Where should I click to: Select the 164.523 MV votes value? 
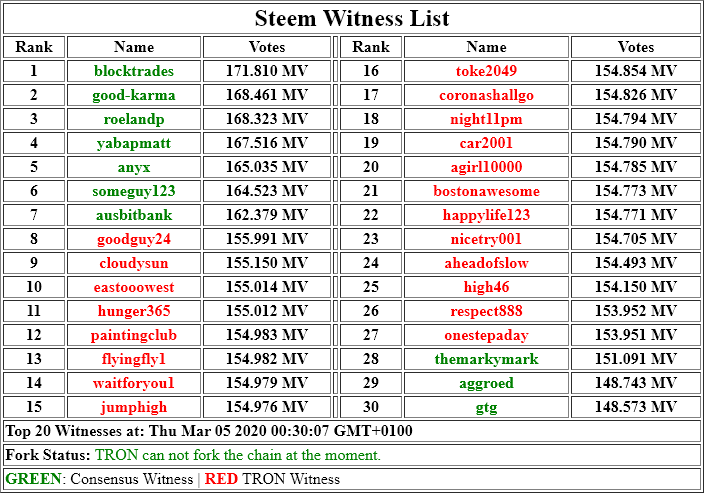tap(267, 191)
